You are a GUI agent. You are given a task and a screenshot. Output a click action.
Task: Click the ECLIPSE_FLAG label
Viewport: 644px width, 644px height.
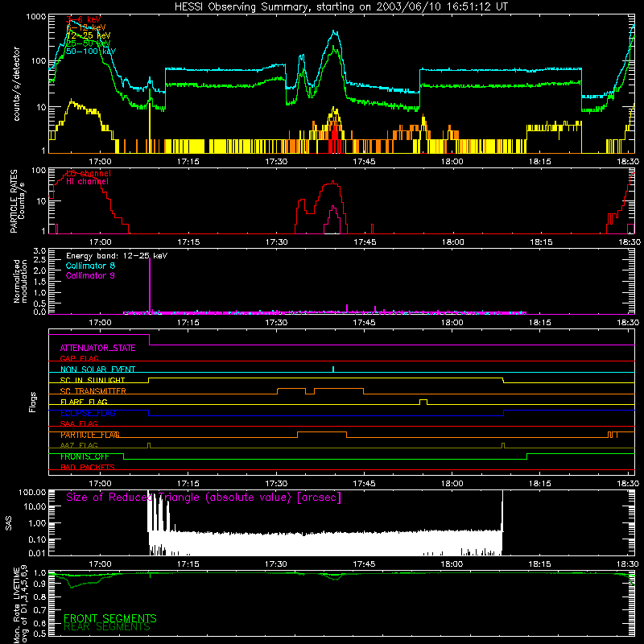coord(88,413)
